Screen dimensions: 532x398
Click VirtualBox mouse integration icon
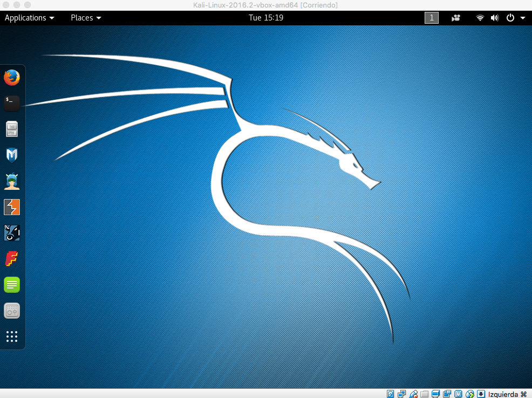pyautogui.click(x=470, y=394)
